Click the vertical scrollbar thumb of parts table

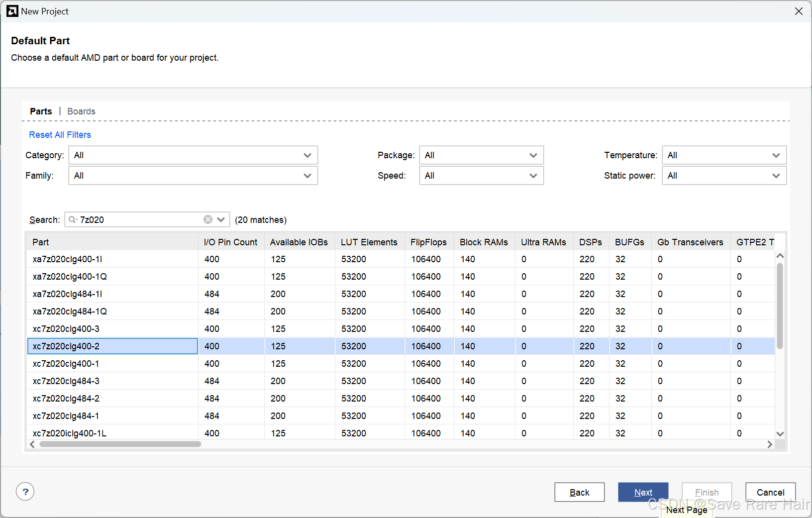780,306
